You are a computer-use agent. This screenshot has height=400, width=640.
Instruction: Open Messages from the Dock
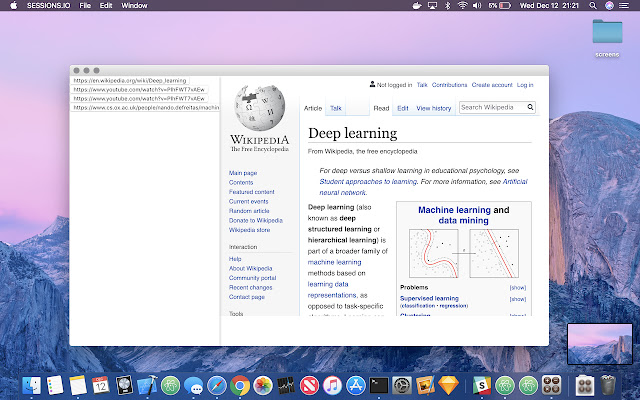(x=193, y=385)
